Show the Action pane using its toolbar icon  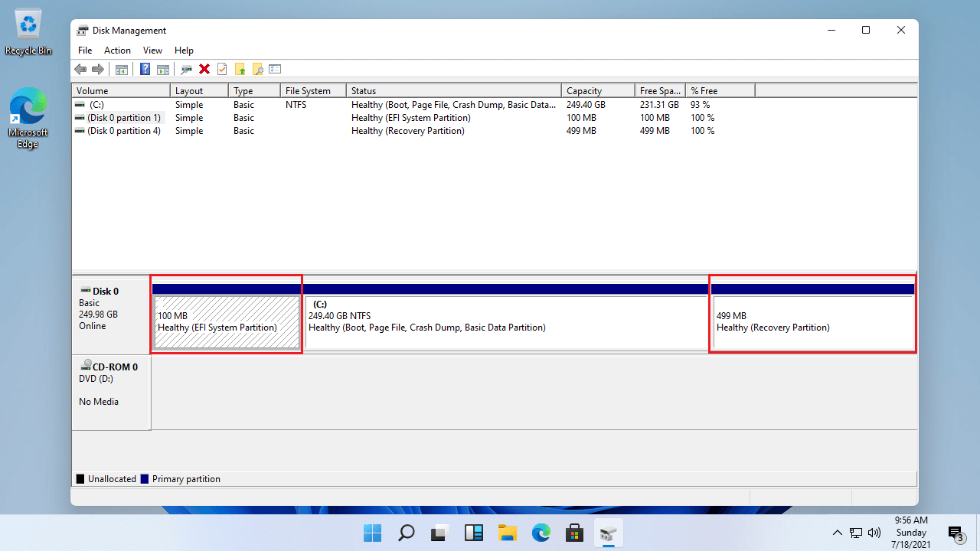[x=163, y=69]
